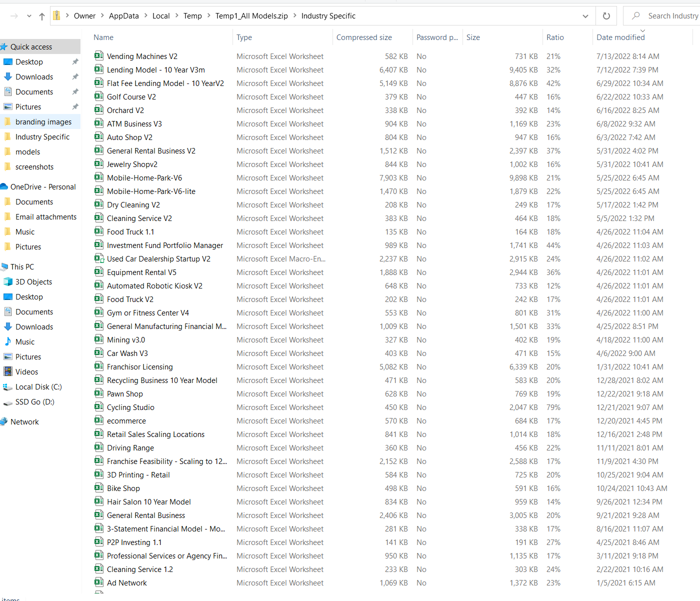Click the Refresh button in address bar
Screen dimensions: 700x601
606,16
